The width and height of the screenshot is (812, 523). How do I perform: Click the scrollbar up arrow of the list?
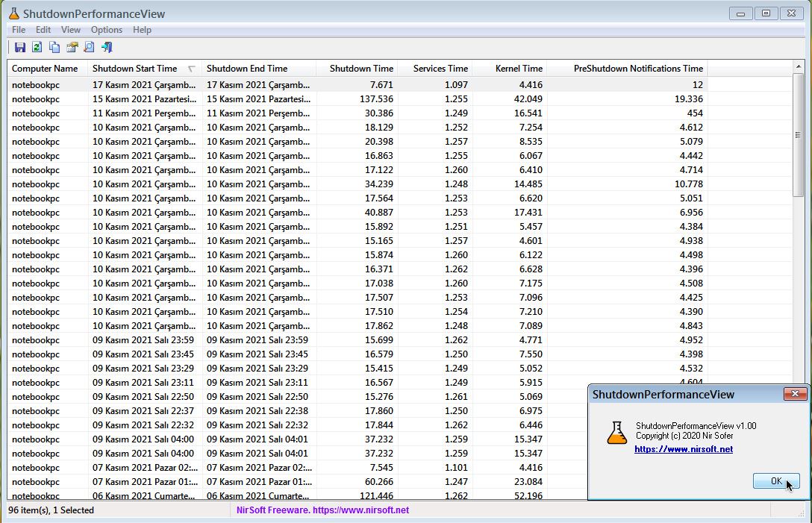pyautogui.click(x=798, y=66)
